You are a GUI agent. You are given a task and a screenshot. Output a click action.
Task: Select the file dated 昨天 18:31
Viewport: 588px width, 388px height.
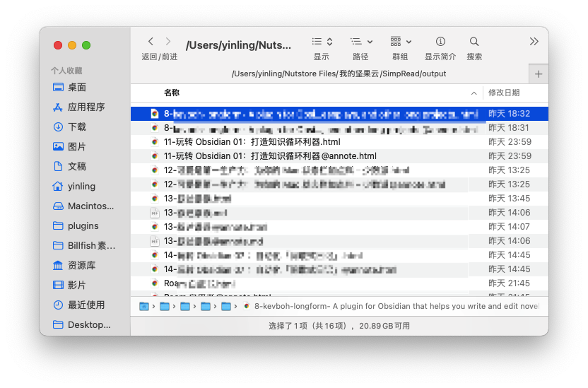click(x=339, y=128)
